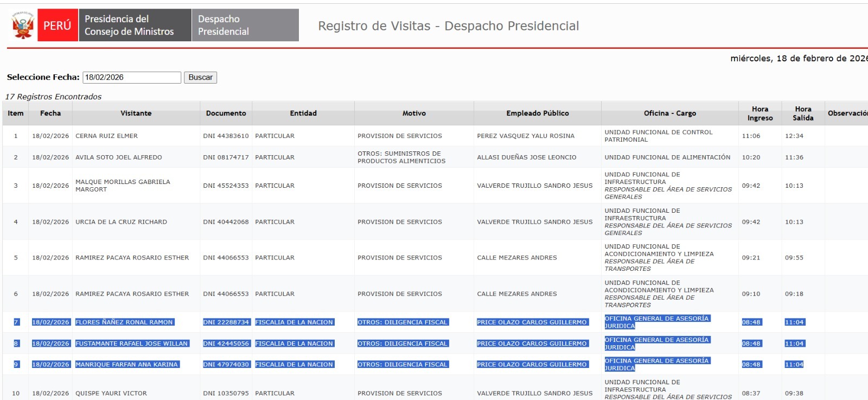Select visitor CERNA RUIZ ELMER
Screen dimensions: 868x400
(106, 136)
